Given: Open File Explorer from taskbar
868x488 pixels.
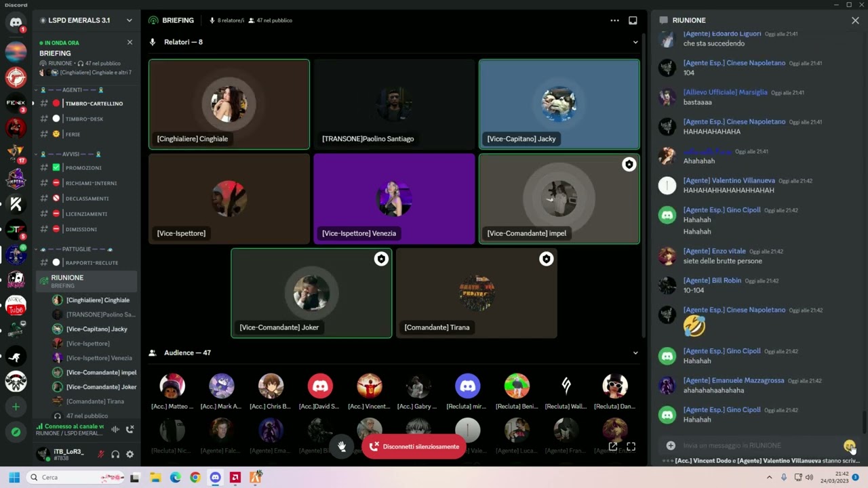Looking at the screenshot, I should point(155,477).
